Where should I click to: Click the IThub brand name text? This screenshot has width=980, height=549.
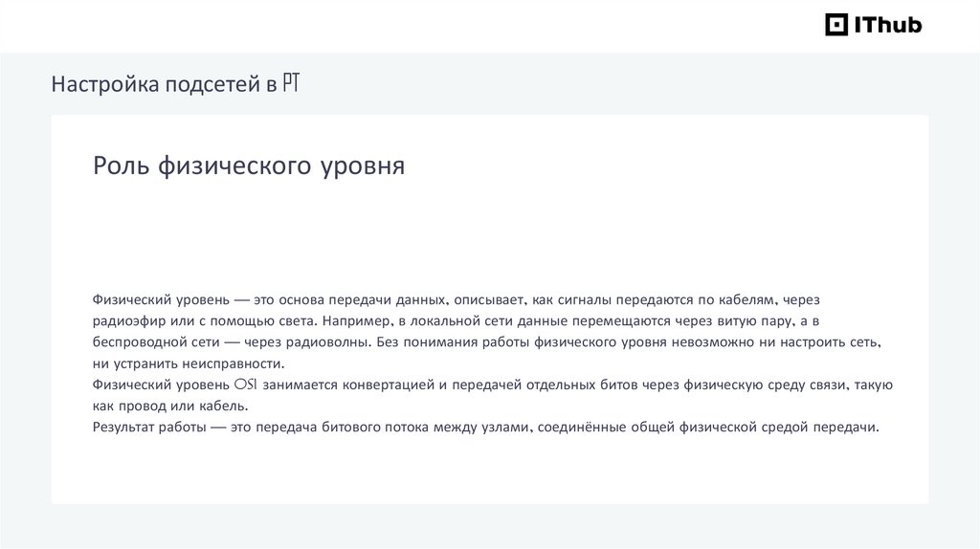coord(887,26)
